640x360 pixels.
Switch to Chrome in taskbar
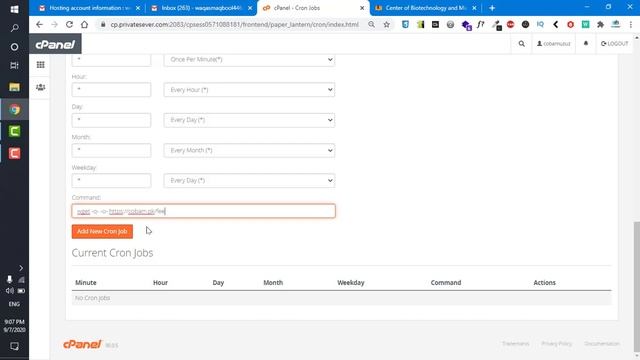14,109
